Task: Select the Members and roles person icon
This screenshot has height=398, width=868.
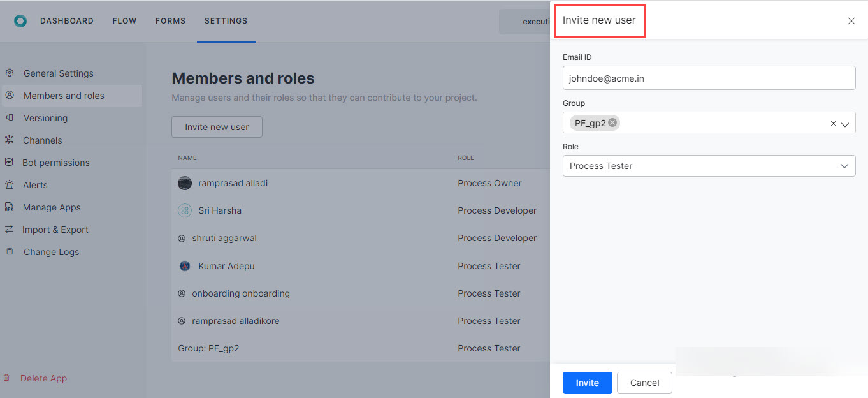Action: point(10,96)
